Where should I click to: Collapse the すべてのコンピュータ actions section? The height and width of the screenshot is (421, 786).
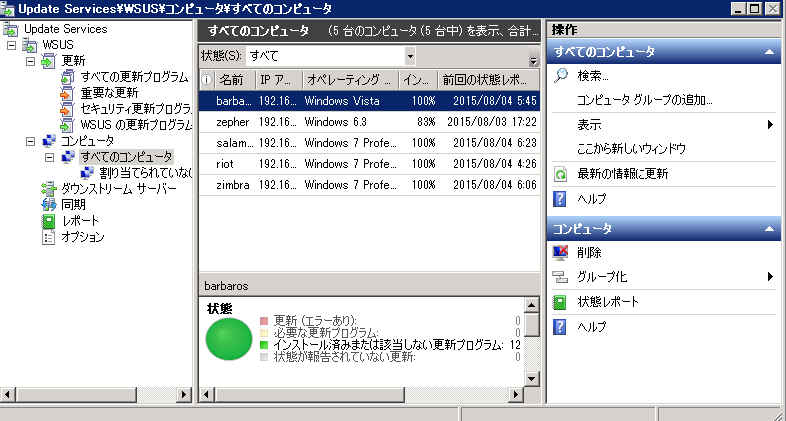click(770, 53)
